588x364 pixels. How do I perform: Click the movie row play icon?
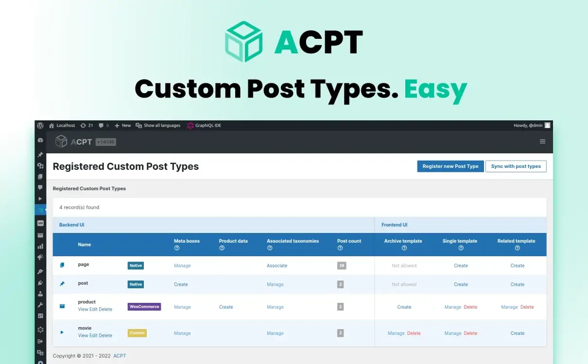point(62,332)
